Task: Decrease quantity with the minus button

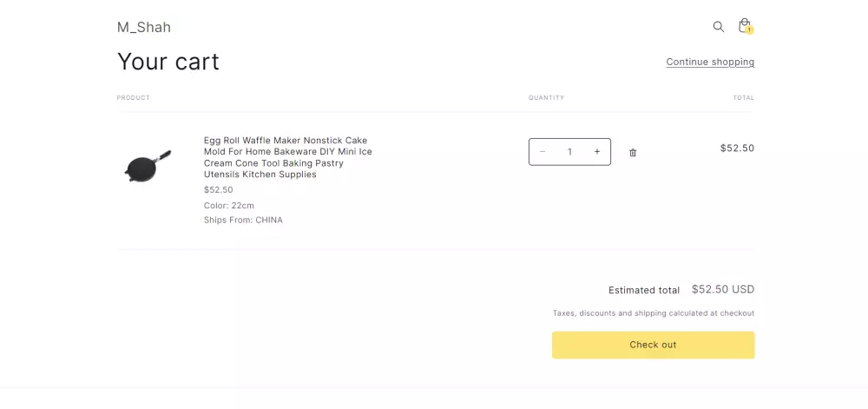Action: 542,152
